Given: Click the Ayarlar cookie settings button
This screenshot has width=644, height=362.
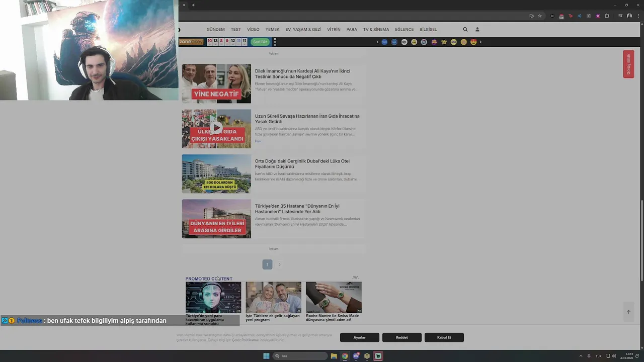Looking at the screenshot, I should [x=359, y=337].
